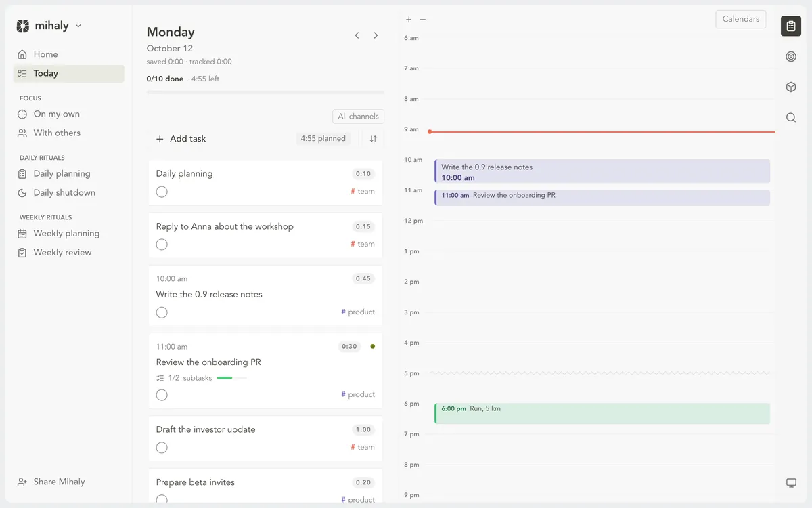Viewport: 812px width, 508px height.
Task: Click the subtasks progress bar
Action: pos(231,378)
